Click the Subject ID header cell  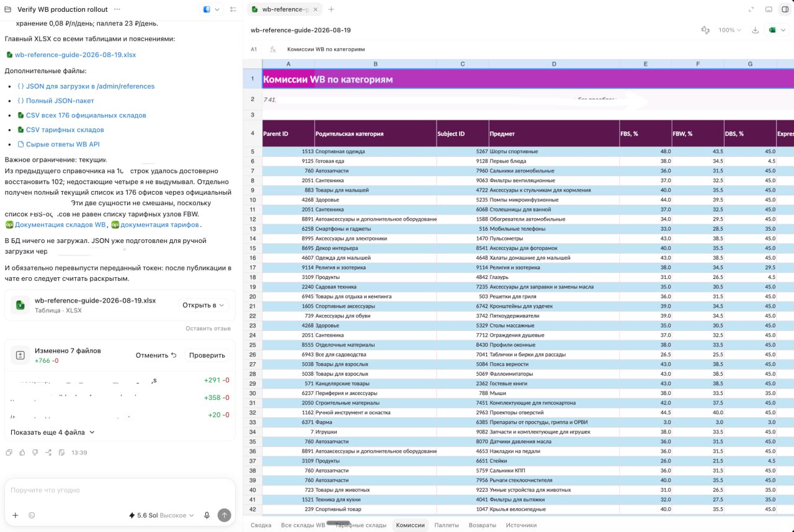pos(463,133)
